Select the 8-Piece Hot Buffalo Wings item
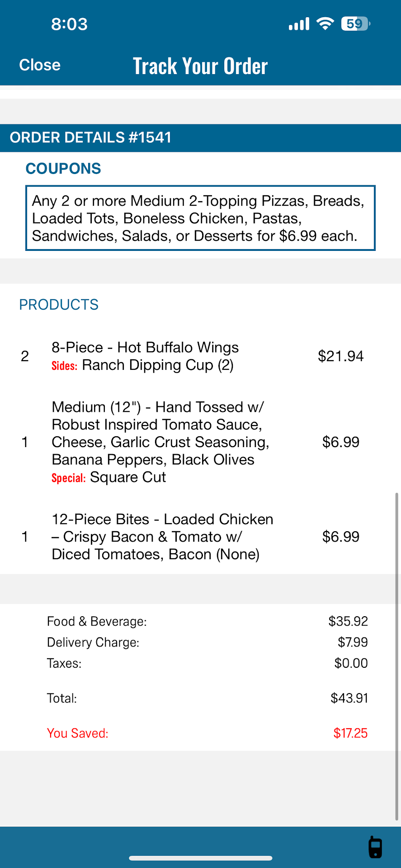Image resolution: width=401 pixels, height=868 pixels. click(145, 347)
